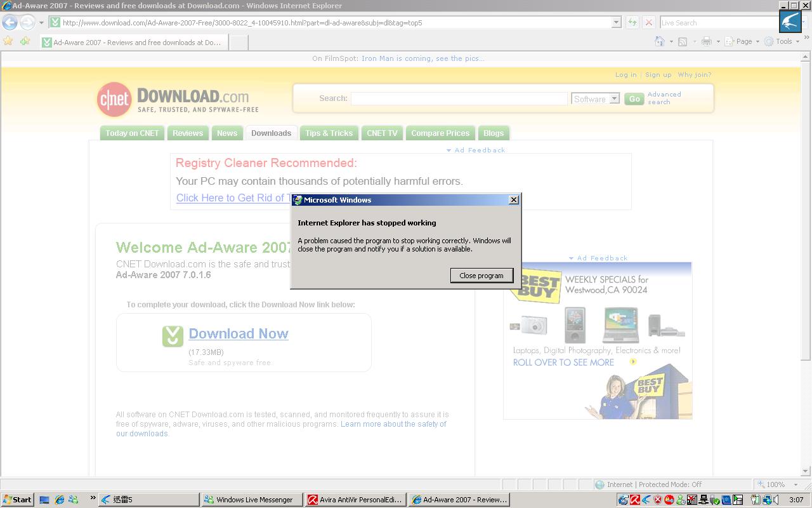This screenshot has width=812, height=508.
Task: Click the Print toolbar icon
Action: [706, 41]
